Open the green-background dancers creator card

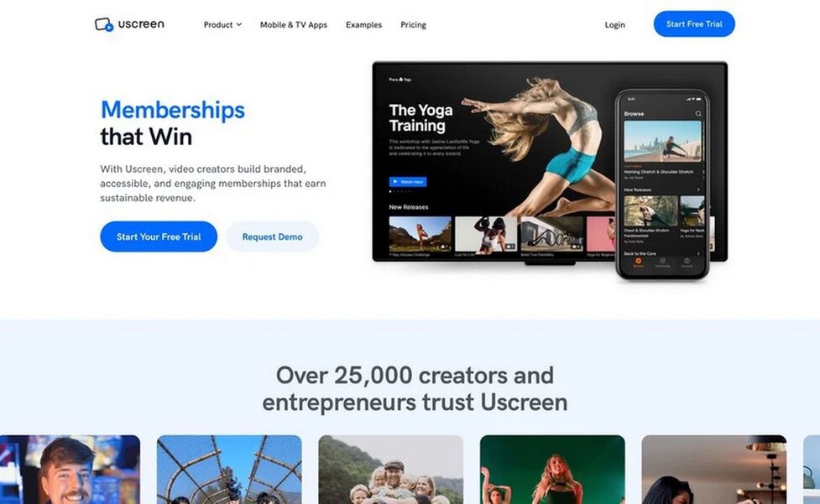pos(552,470)
